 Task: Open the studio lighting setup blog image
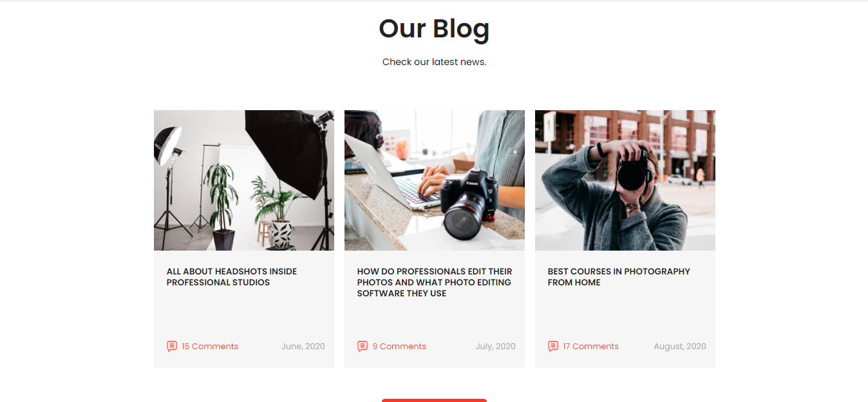(x=244, y=180)
